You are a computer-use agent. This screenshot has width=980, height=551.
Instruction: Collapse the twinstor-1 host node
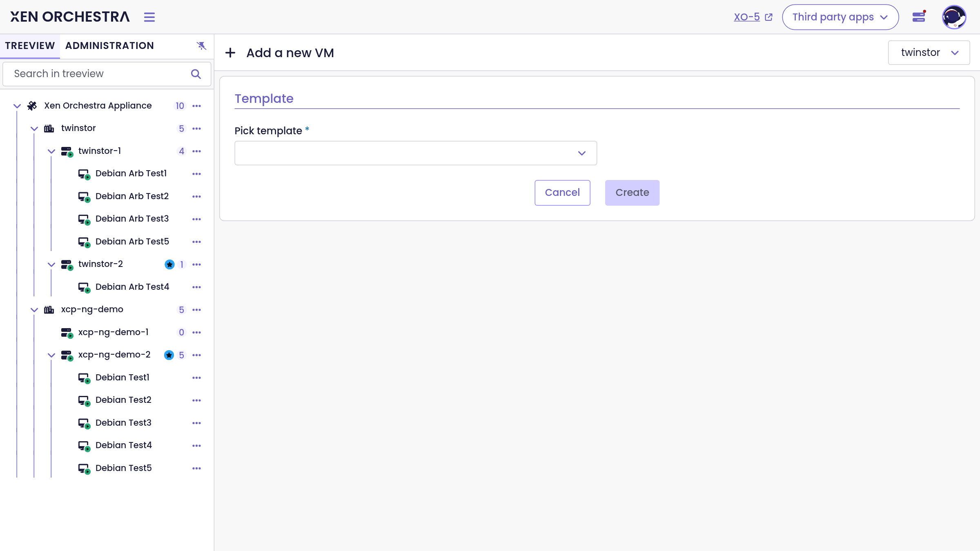51,151
